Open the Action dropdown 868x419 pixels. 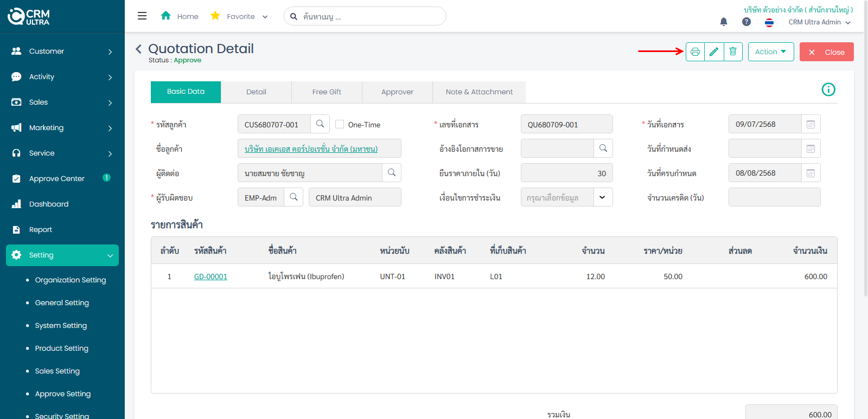point(771,52)
